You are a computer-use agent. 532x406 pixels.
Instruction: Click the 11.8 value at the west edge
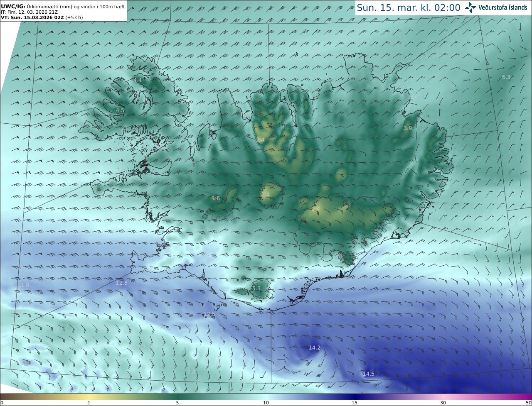click(23, 285)
